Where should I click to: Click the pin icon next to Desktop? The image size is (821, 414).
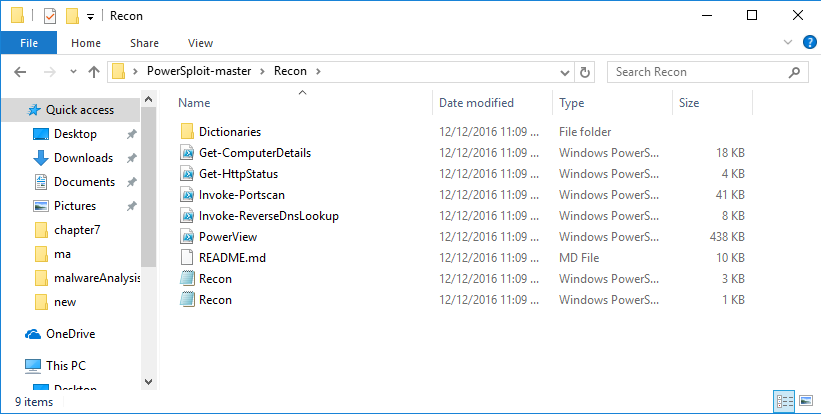131,135
